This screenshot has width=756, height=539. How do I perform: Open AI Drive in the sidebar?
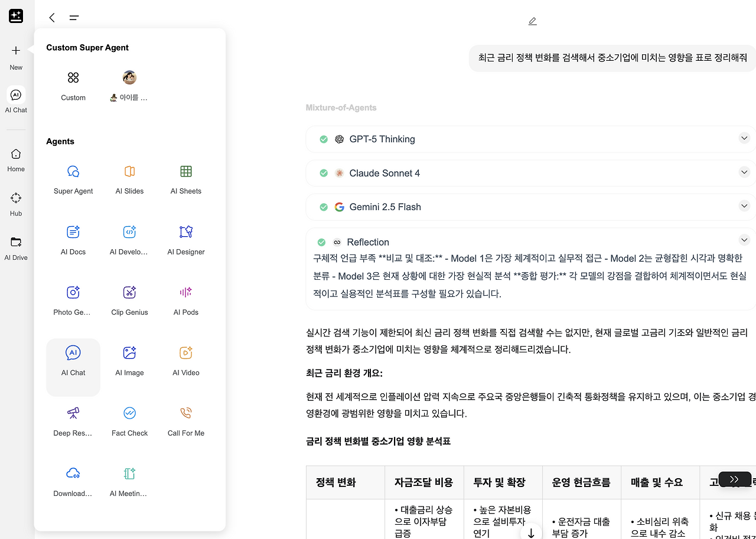click(16, 248)
